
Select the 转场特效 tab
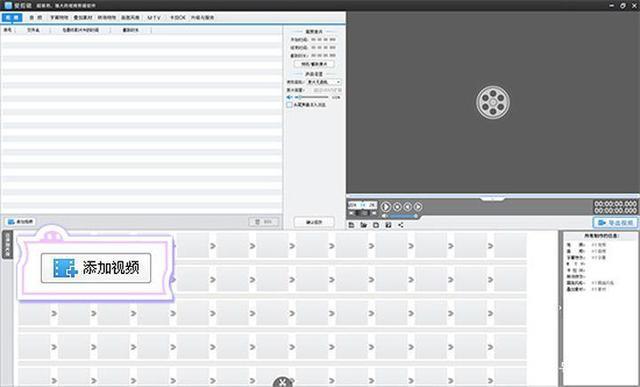click(107, 18)
